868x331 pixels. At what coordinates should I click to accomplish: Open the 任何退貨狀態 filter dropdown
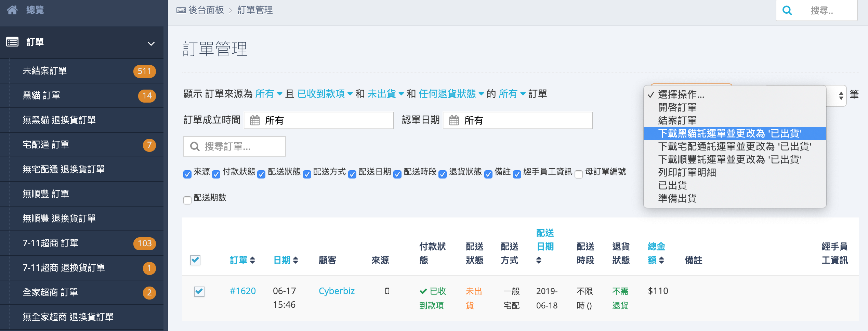pos(451,94)
